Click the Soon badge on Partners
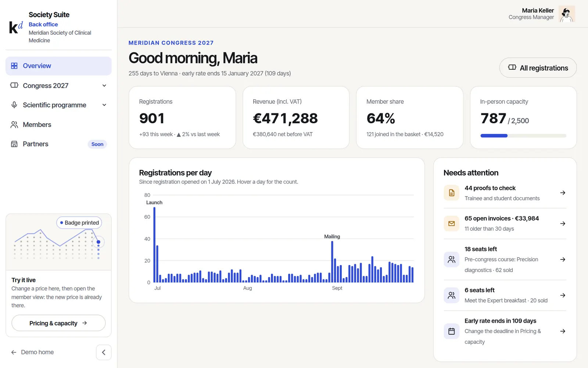The image size is (588, 368). 97,144
